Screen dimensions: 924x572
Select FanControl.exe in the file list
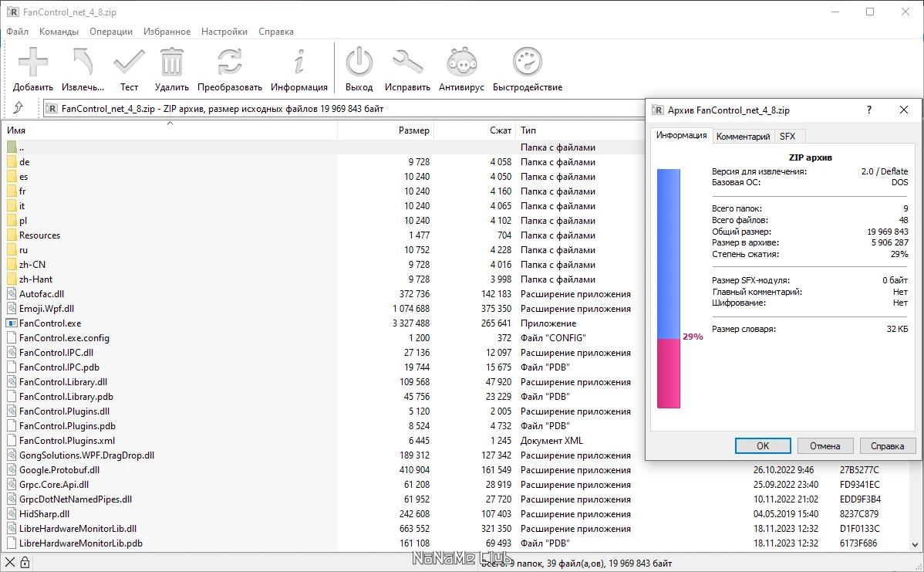50,323
